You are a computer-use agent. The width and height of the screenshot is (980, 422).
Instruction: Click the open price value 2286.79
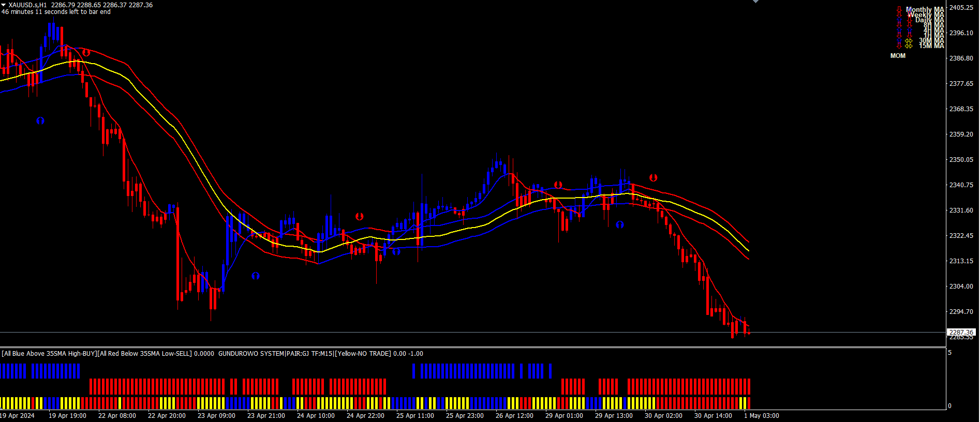coord(63,5)
